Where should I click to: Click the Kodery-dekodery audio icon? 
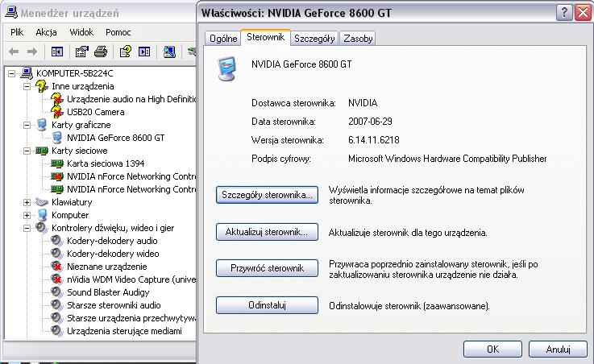57,240
